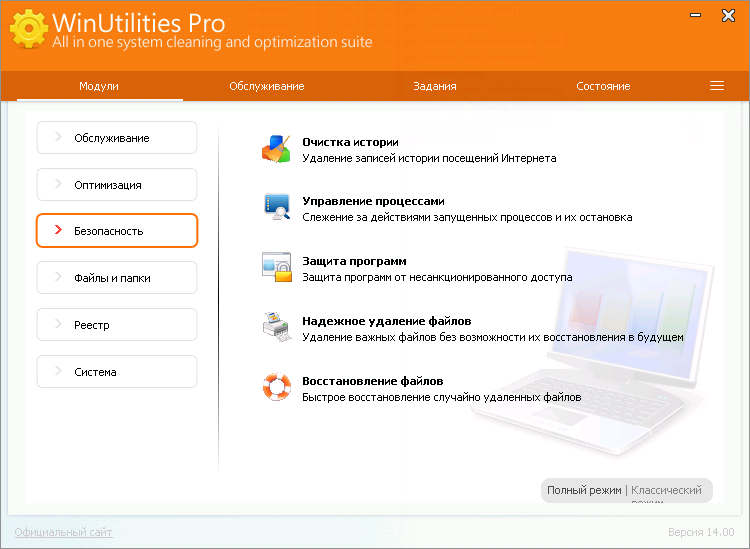Image resolution: width=750 pixels, height=549 pixels.
Task: Open the Надежное удаление файлов title
Action: pos(386,321)
